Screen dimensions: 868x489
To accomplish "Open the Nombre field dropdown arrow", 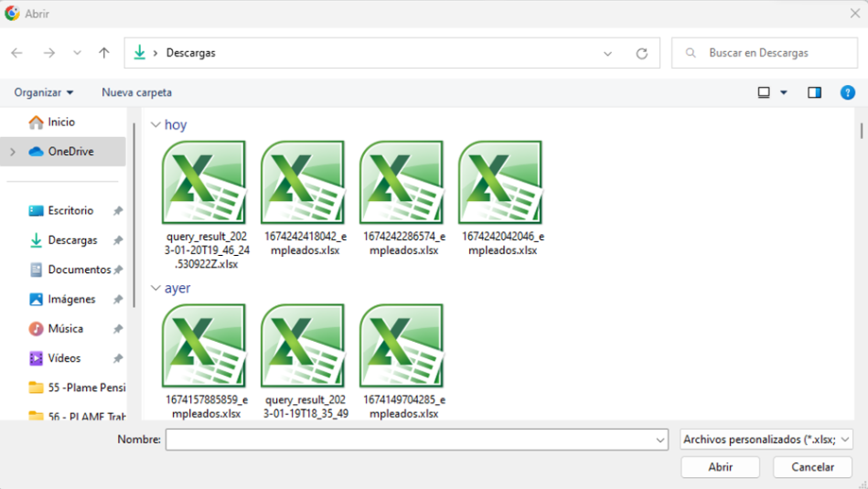I will (659, 441).
